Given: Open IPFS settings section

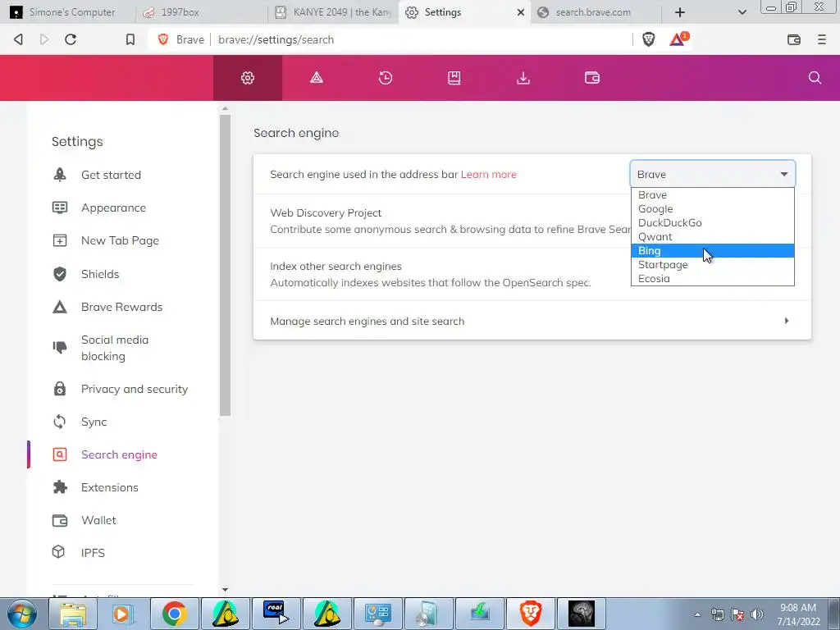Looking at the screenshot, I should coord(93,553).
